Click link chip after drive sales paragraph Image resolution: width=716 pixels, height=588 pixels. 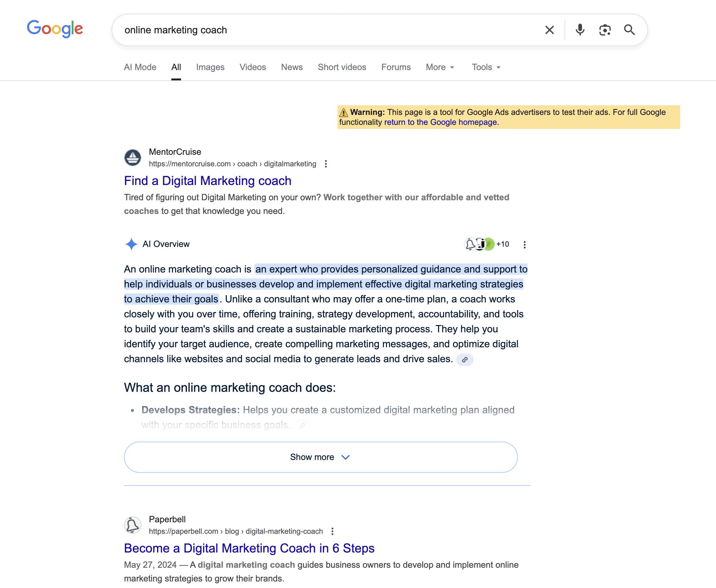(465, 360)
